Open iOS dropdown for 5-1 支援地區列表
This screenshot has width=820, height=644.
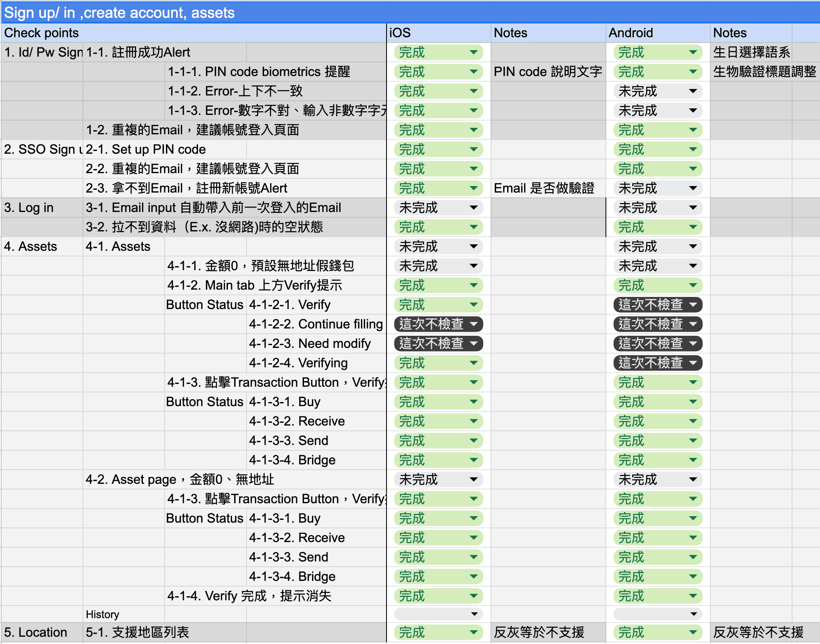click(438, 633)
